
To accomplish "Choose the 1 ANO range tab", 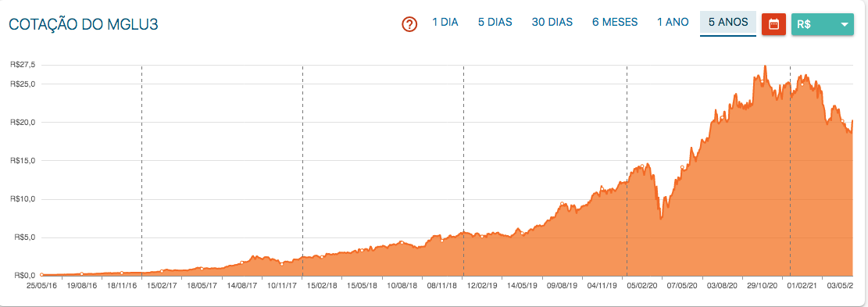I will click(x=673, y=23).
